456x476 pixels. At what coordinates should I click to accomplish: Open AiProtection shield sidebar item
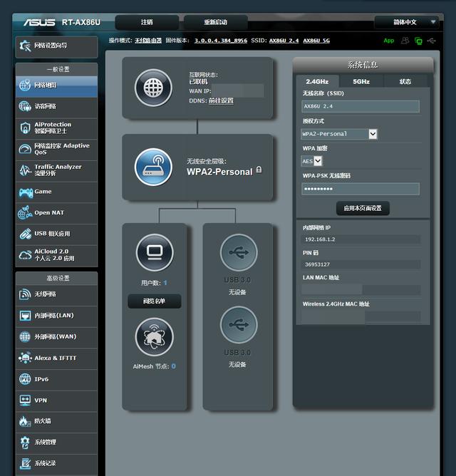(56, 128)
